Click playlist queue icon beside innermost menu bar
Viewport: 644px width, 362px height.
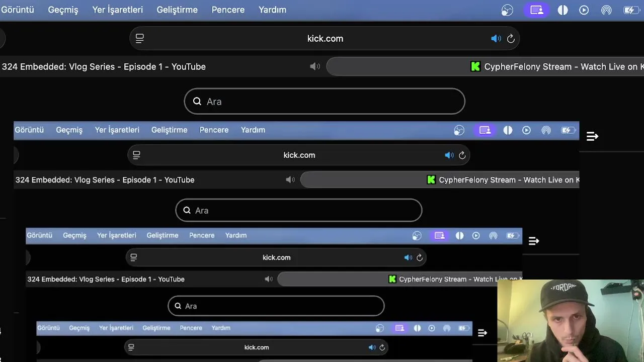coord(482,333)
